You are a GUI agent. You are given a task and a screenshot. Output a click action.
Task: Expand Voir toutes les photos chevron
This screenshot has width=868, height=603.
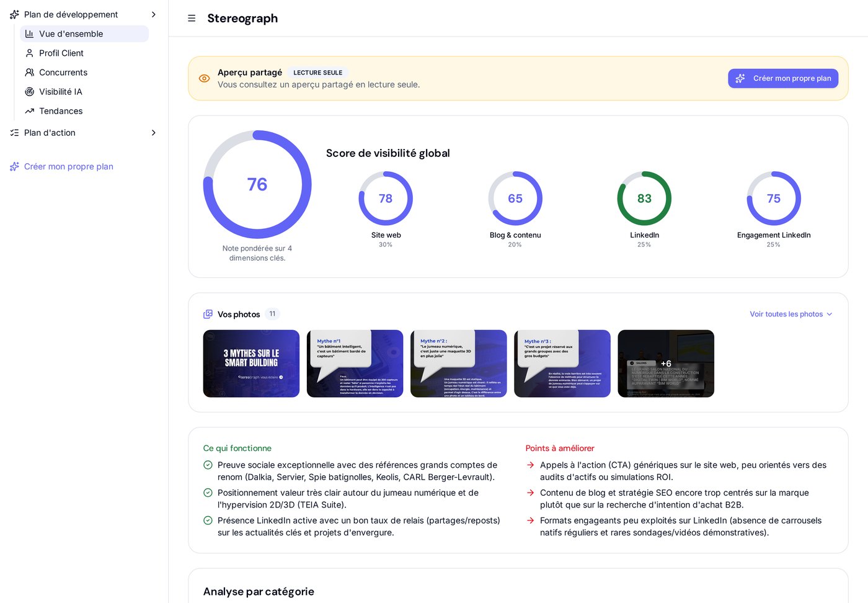(829, 314)
